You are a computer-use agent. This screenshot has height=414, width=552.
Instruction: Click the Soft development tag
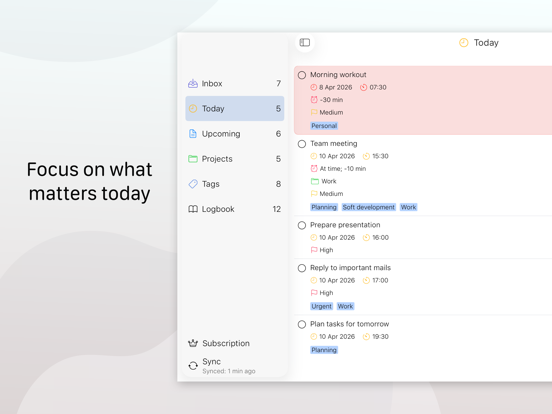coord(369,207)
